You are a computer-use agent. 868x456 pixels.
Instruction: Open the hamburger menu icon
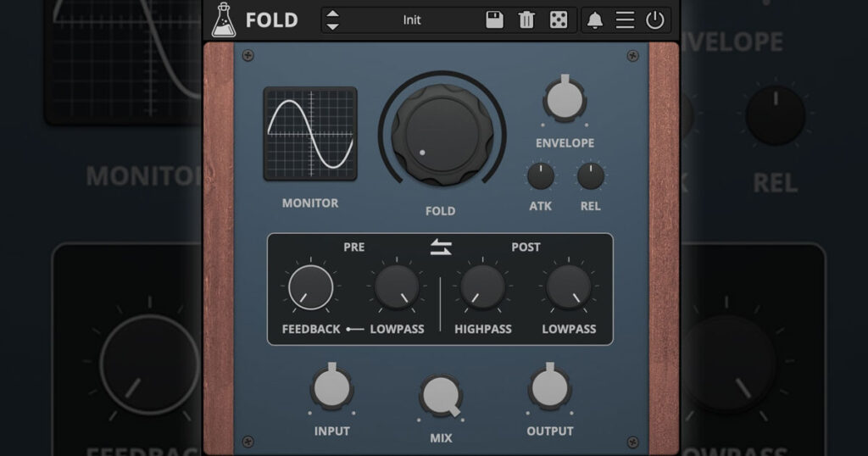tap(625, 20)
